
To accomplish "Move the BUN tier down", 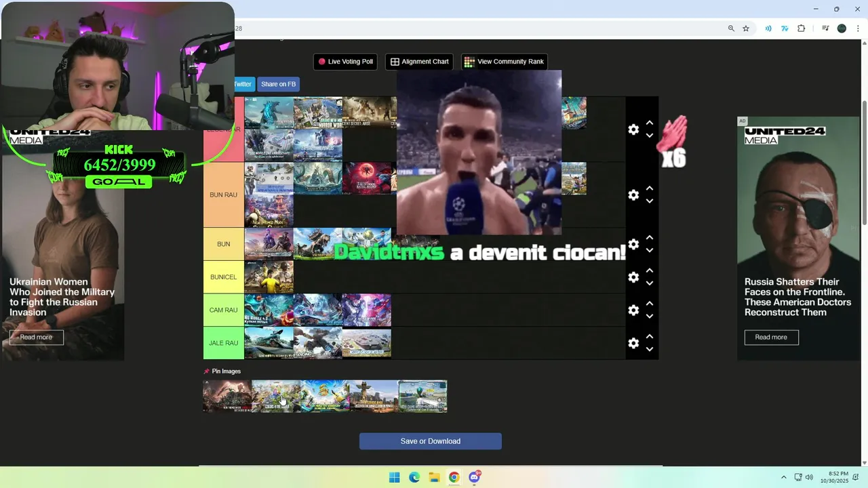I will [x=650, y=250].
